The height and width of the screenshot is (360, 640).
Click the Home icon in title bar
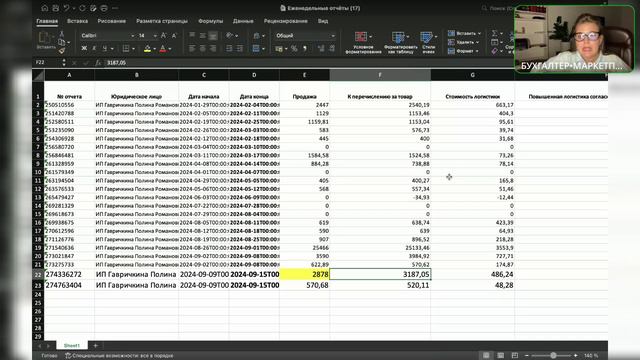44,8
